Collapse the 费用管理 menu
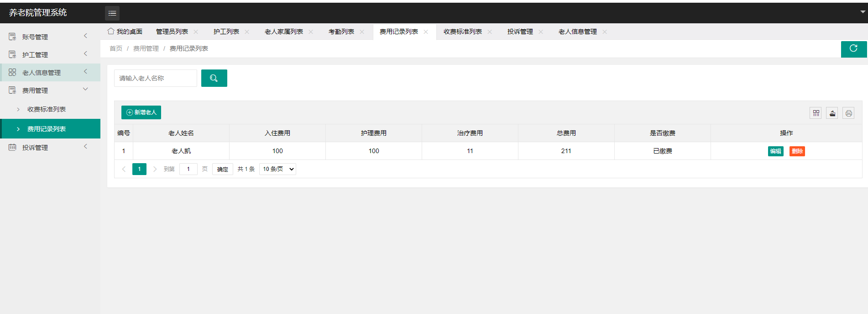Viewport: 868px width, 314px height. click(85, 89)
